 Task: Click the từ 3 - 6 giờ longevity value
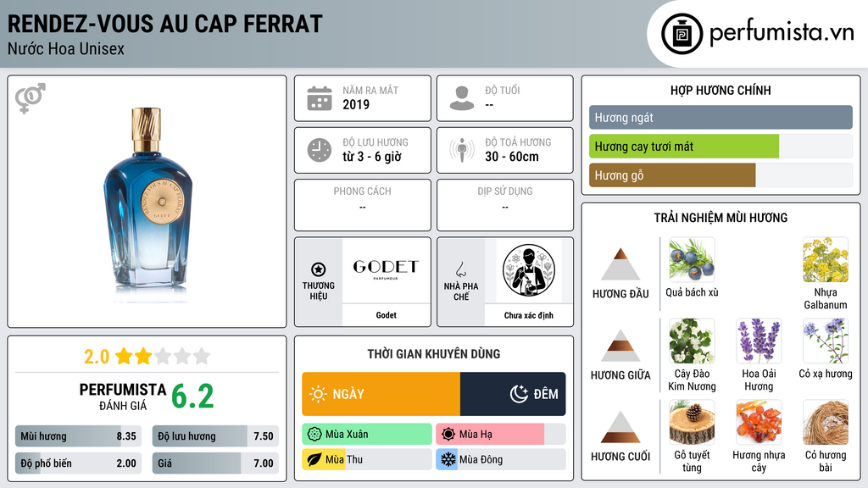coord(372,157)
